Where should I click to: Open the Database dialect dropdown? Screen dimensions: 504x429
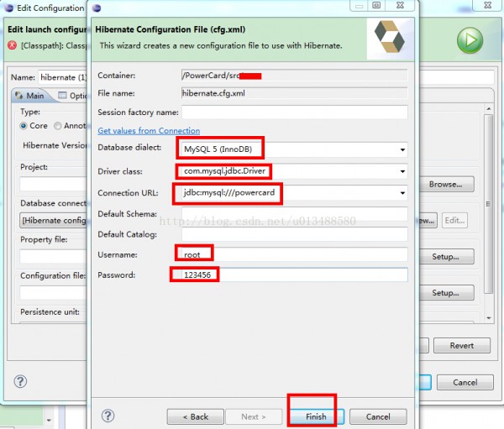pos(402,149)
